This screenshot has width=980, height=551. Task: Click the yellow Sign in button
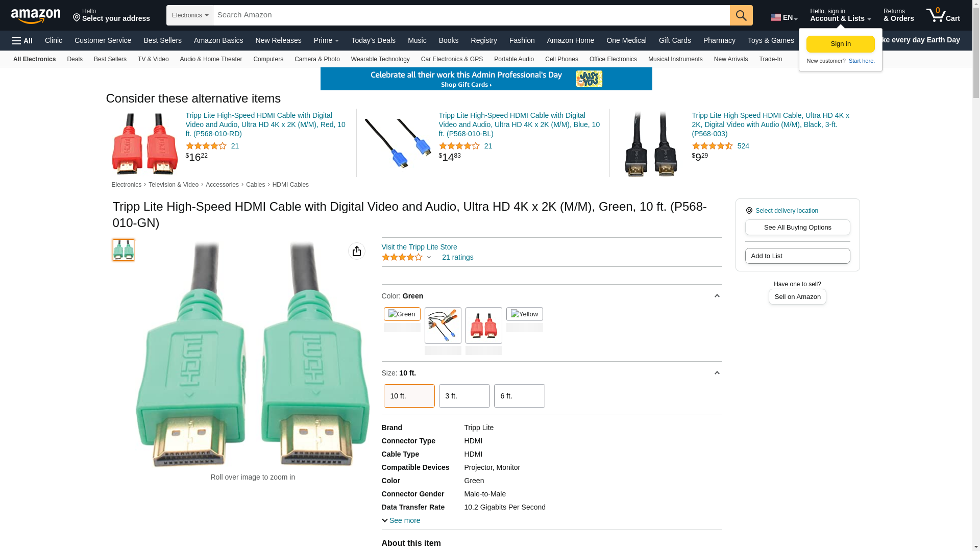[x=840, y=44]
